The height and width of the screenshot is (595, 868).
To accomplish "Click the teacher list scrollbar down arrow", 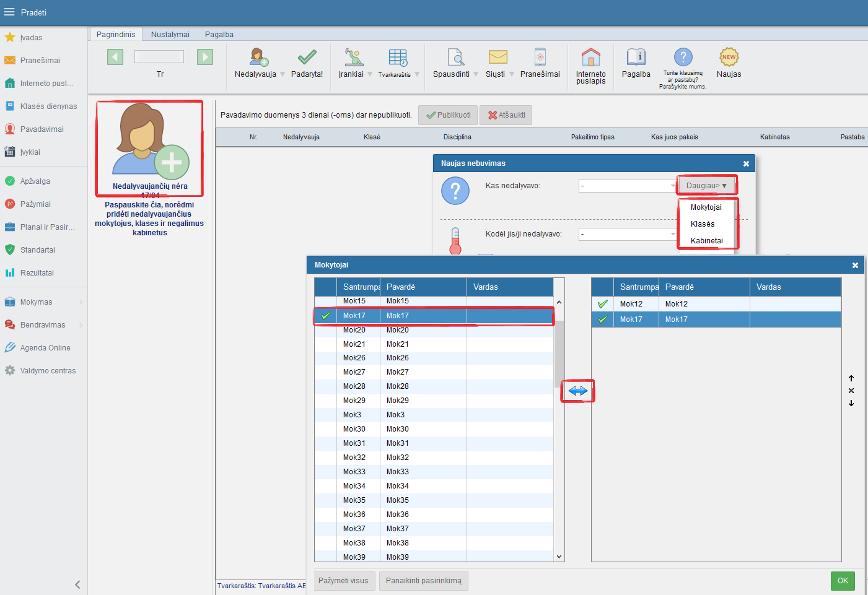I will pos(559,557).
